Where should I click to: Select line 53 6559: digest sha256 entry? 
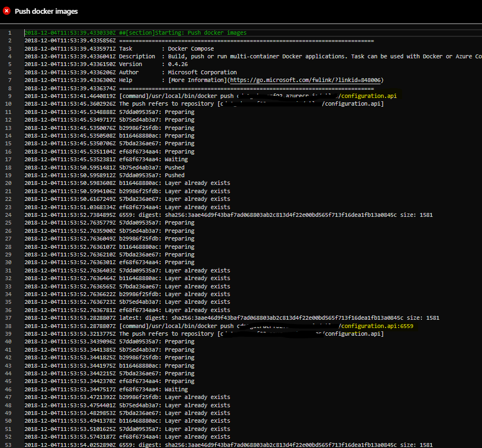click(x=229, y=445)
